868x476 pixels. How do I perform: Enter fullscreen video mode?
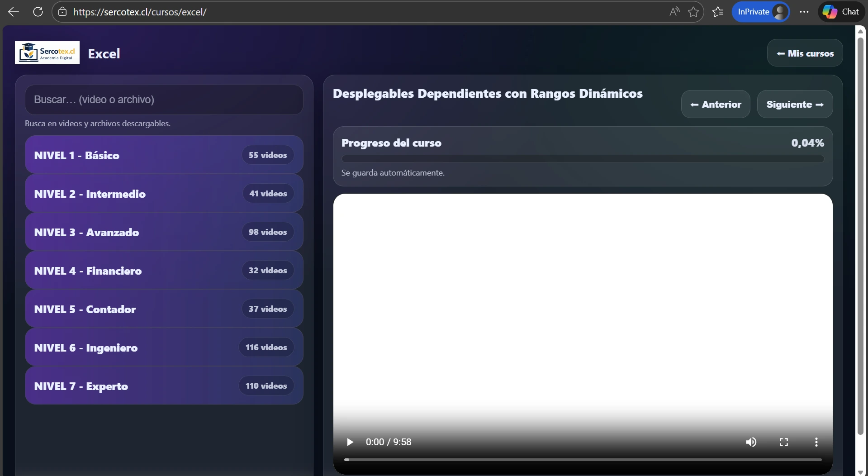[783, 442]
